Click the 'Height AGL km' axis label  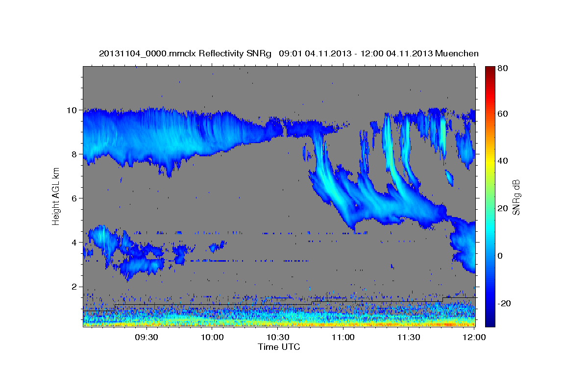coord(56,196)
